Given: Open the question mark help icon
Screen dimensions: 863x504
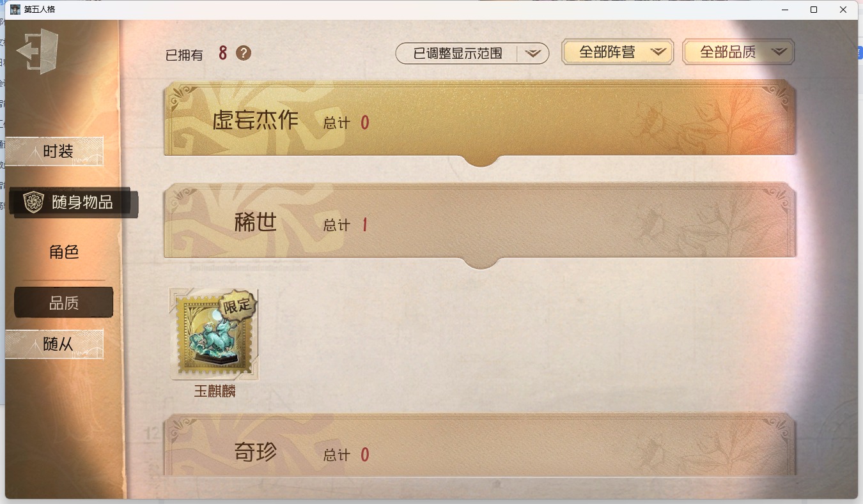Looking at the screenshot, I should [x=244, y=53].
